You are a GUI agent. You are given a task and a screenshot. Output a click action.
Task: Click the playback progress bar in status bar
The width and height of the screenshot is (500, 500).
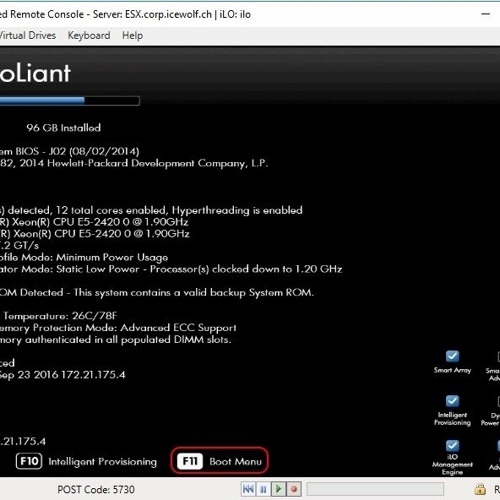(375, 489)
